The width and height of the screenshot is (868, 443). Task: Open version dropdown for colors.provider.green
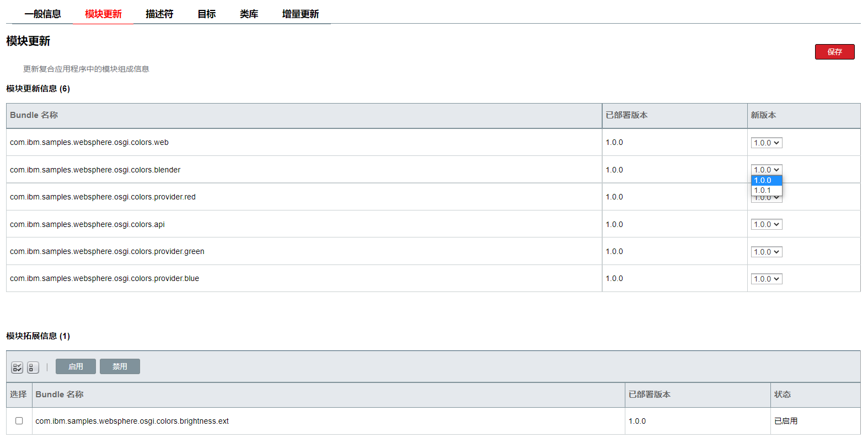click(x=766, y=252)
